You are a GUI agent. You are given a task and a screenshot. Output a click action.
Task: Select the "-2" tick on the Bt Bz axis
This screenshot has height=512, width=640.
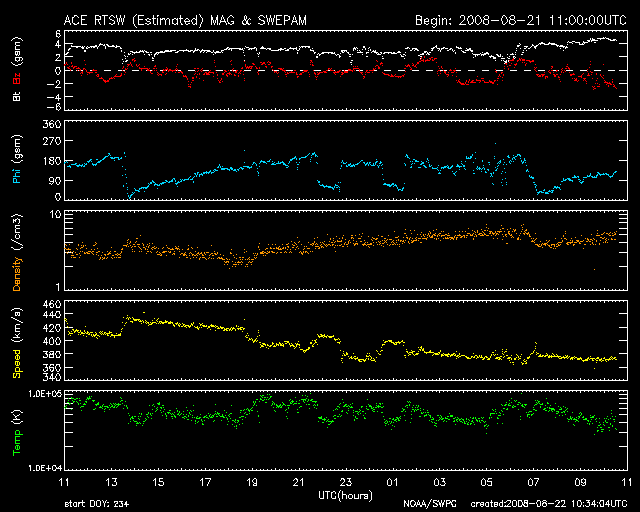54,84
